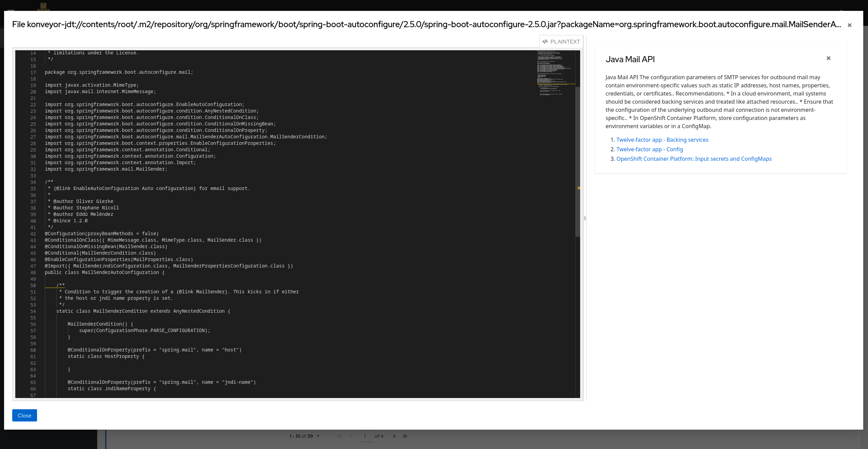Jump to the first page with double-left chevron
The height and width of the screenshot is (449, 868).
[339, 436]
